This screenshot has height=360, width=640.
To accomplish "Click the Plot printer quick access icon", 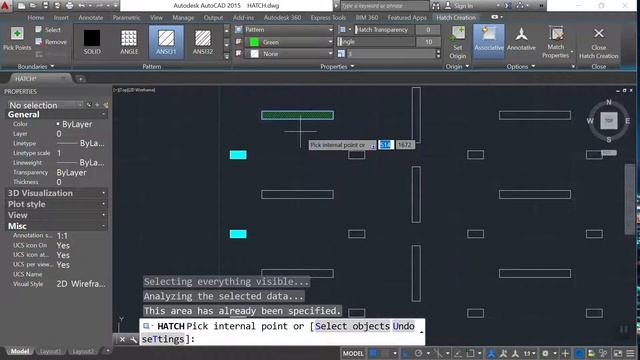I will 69,6.
